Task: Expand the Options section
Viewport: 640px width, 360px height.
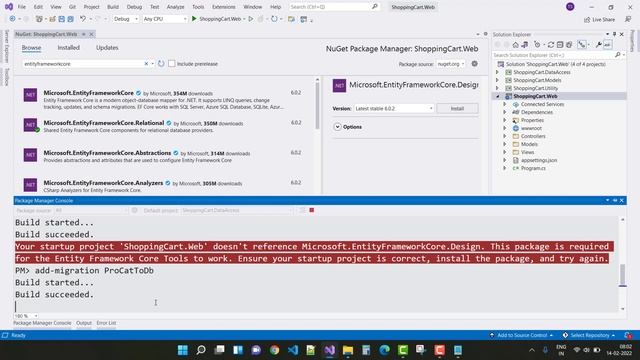Action: pos(338,127)
